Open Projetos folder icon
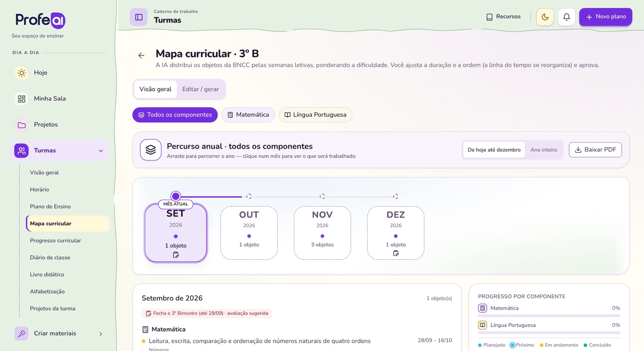This screenshot has width=644, height=351. pos(22,125)
